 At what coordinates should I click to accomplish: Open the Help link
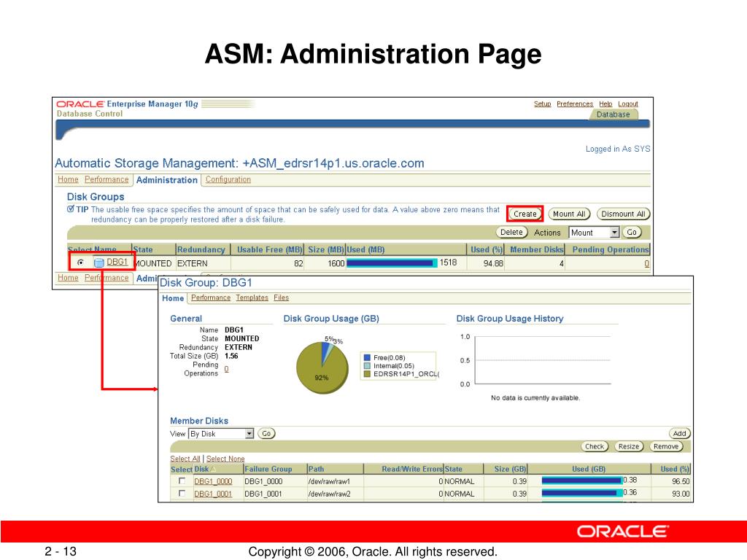coord(605,104)
